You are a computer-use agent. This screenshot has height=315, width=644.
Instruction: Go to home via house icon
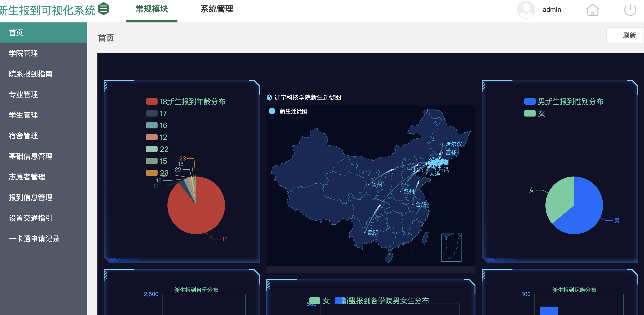pyautogui.click(x=593, y=10)
